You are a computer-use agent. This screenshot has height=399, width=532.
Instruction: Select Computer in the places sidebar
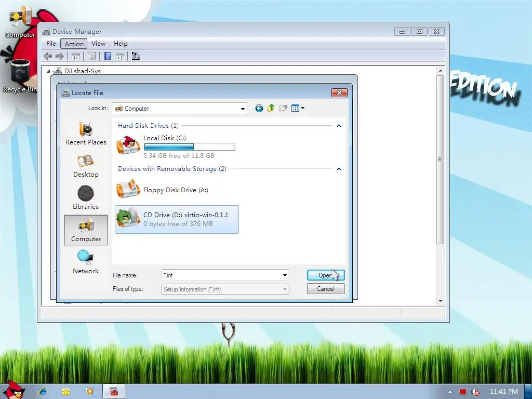[86, 230]
